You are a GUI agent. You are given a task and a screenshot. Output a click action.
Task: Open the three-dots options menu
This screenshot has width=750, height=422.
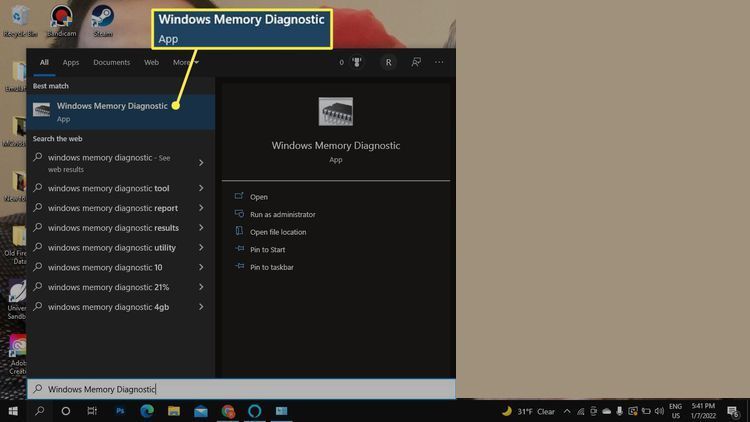tap(439, 62)
